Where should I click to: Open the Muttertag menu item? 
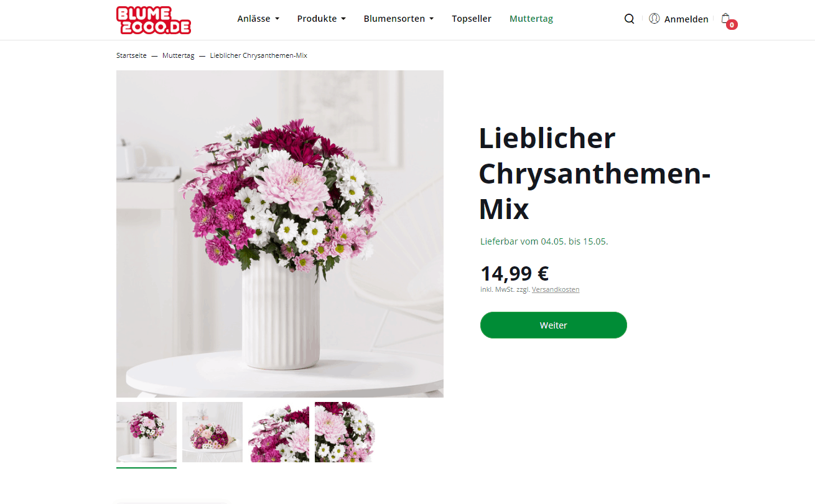(531, 19)
